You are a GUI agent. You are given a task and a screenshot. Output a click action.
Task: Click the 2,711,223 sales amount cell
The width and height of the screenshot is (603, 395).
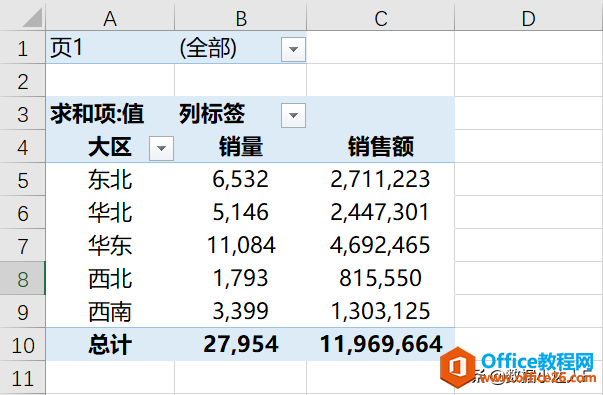click(381, 180)
